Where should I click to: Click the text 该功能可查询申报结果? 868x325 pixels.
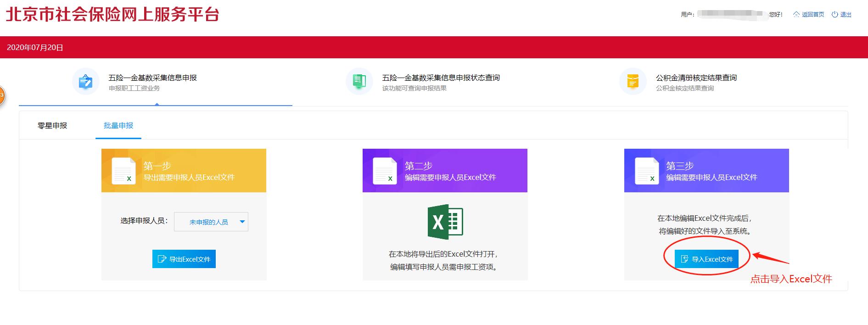[414, 88]
